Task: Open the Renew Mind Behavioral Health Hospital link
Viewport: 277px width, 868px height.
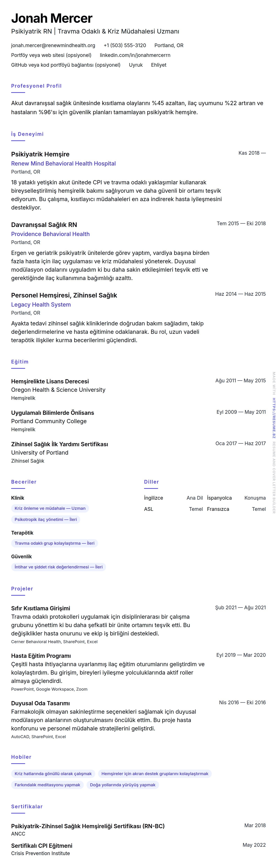Action: 63,163
